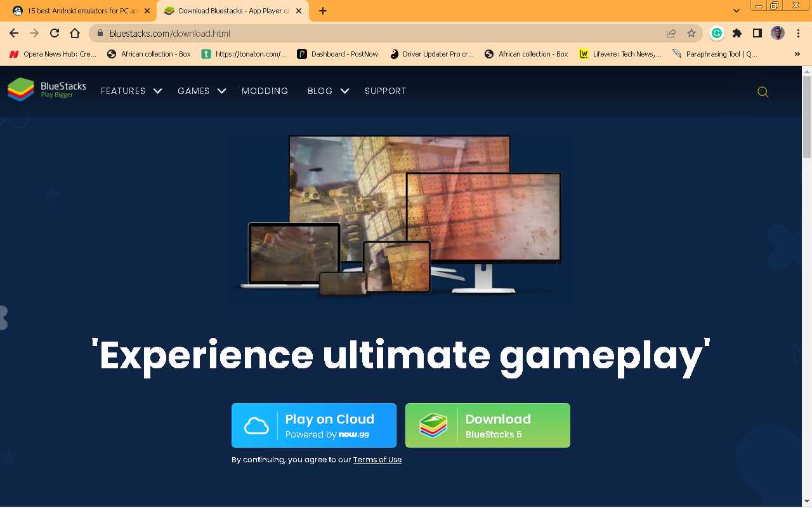
Task: Expand the FEATURES menu chevron
Action: tap(157, 91)
